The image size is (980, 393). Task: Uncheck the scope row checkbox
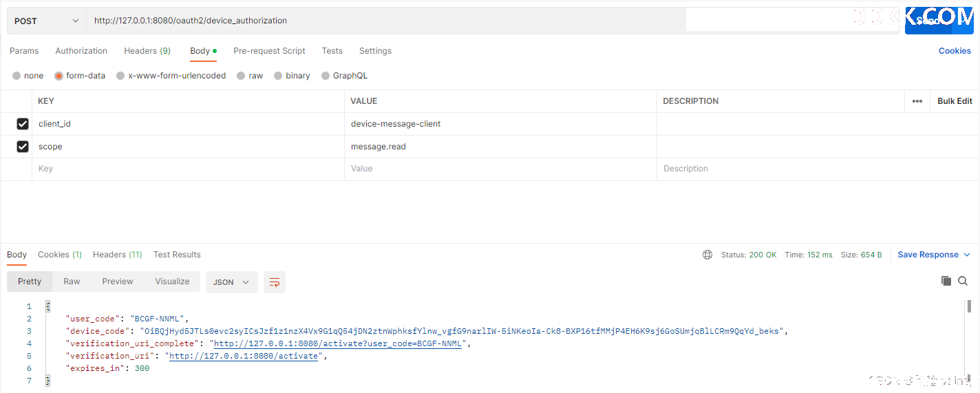[23, 147]
